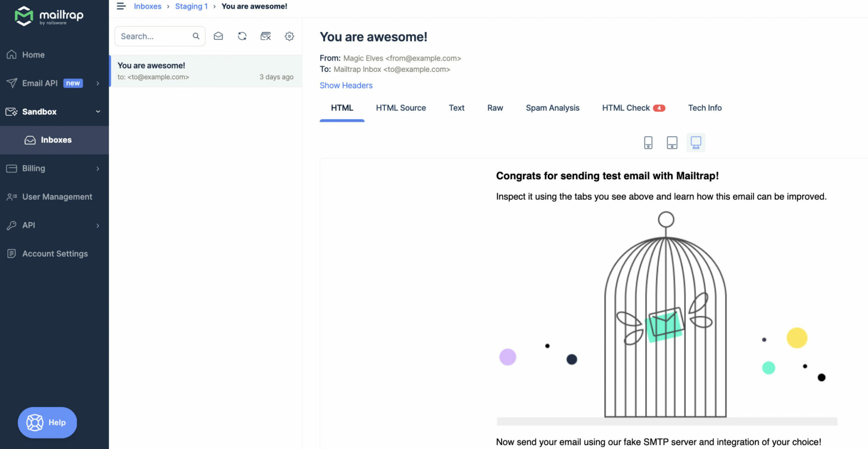Click the Help lifebuoy button
The width and height of the screenshot is (868, 449).
coord(47,422)
